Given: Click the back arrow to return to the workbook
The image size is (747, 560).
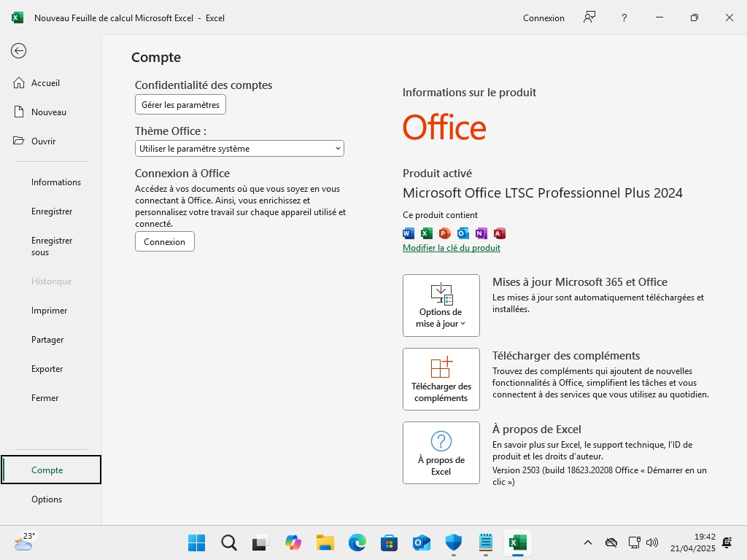Looking at the screenshot, I should (19, 50).
